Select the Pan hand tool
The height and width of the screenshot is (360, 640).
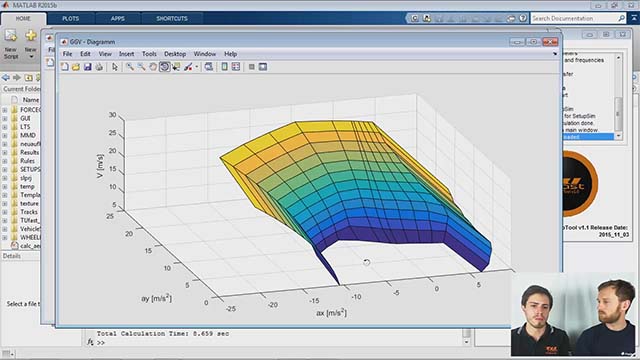pyautogui.click(x=153, y=67)
